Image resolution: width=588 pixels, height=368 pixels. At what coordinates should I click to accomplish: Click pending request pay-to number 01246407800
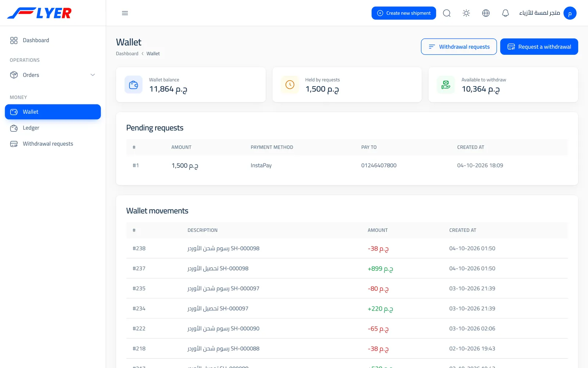click(x=379, y=166)
